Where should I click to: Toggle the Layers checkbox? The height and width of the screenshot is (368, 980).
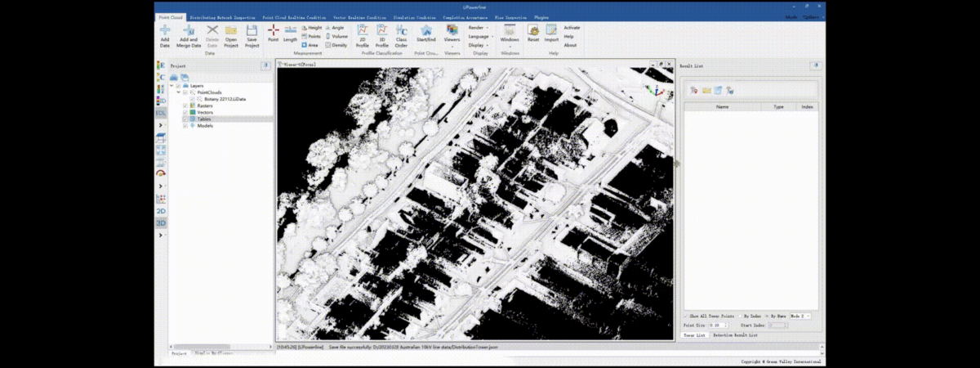point(179,86)
